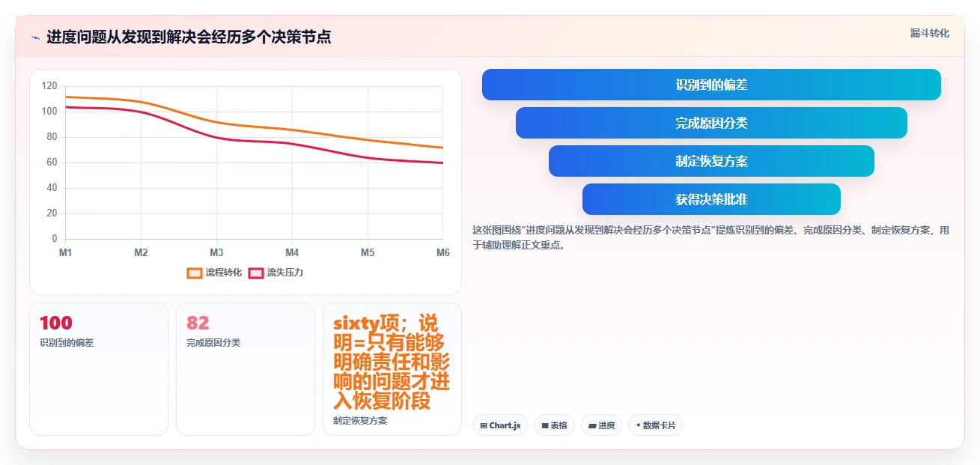Select the 完成原因分类 funnel stage

click(x=711, y=123)
